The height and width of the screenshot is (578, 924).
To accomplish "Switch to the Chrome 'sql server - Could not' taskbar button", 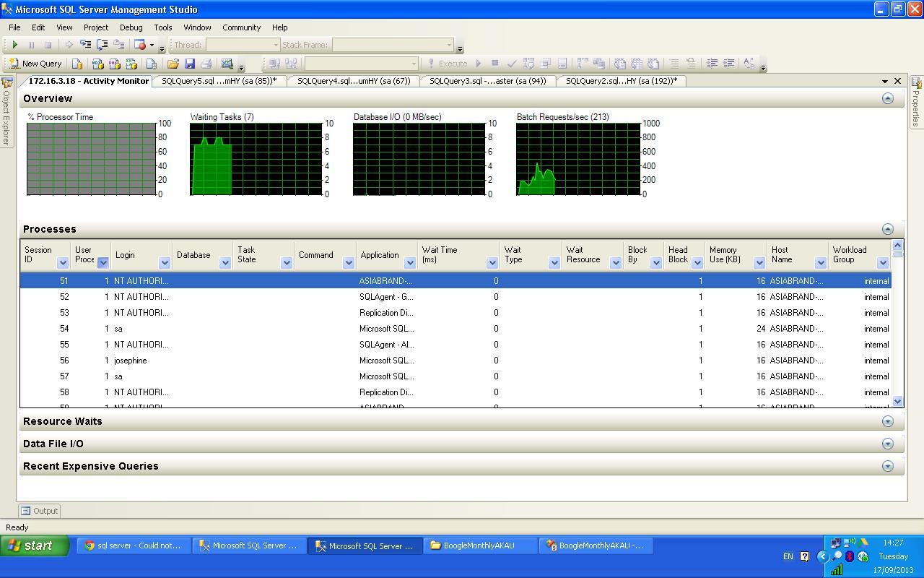I will pyautogui.click(x=134, y=545).
